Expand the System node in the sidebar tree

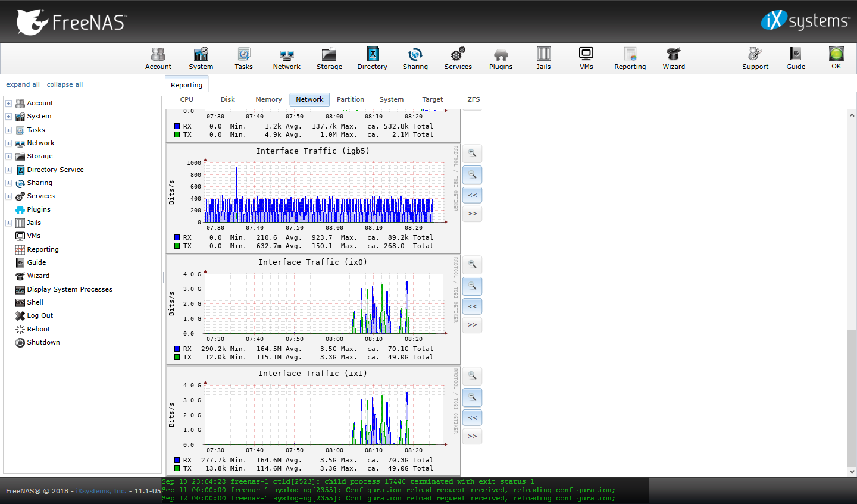(9, 116)
